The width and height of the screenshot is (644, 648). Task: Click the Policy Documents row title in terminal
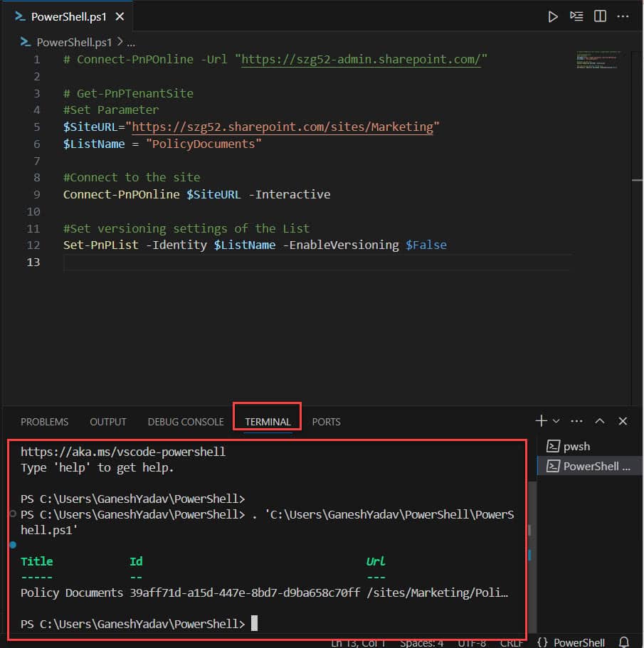tap(72, 593)
